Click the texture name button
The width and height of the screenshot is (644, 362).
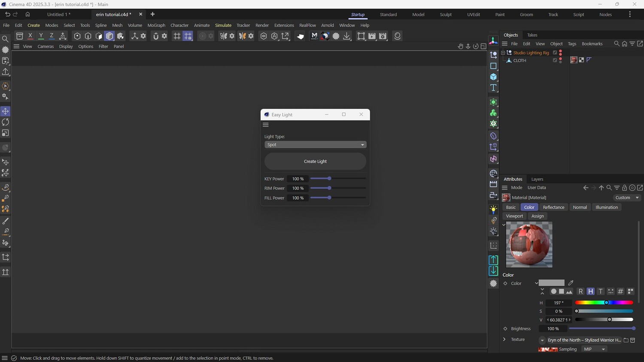click(x=584, y=340)
